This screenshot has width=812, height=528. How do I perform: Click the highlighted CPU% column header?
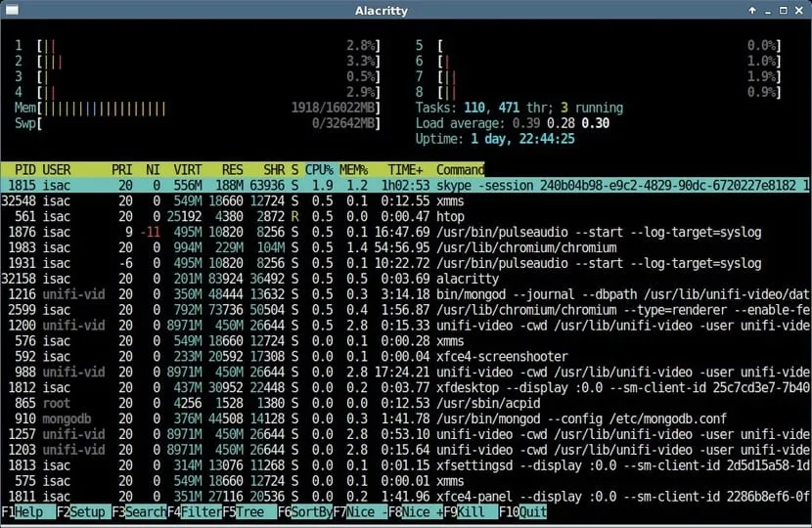[x=319, y=170]
